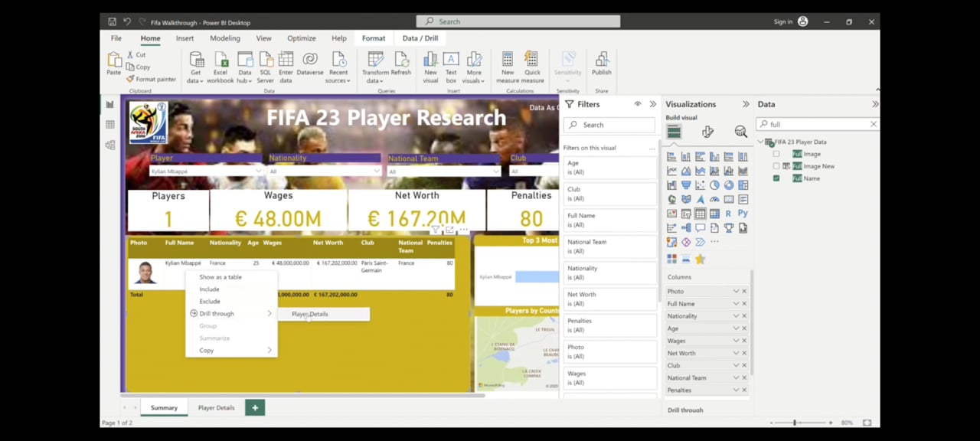The height and width of the screenshot is (441, 980).
Task: Click the Refresh button
Action: (x=401, y=64)
